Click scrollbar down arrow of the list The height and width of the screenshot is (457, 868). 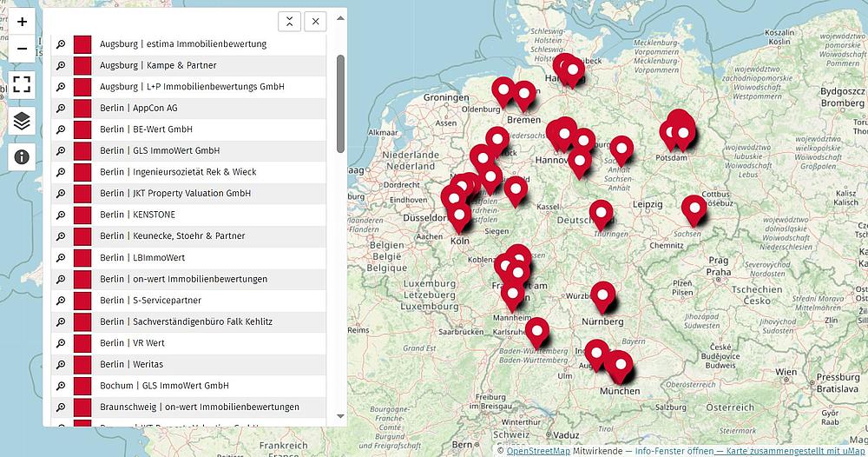coord(340,416)
